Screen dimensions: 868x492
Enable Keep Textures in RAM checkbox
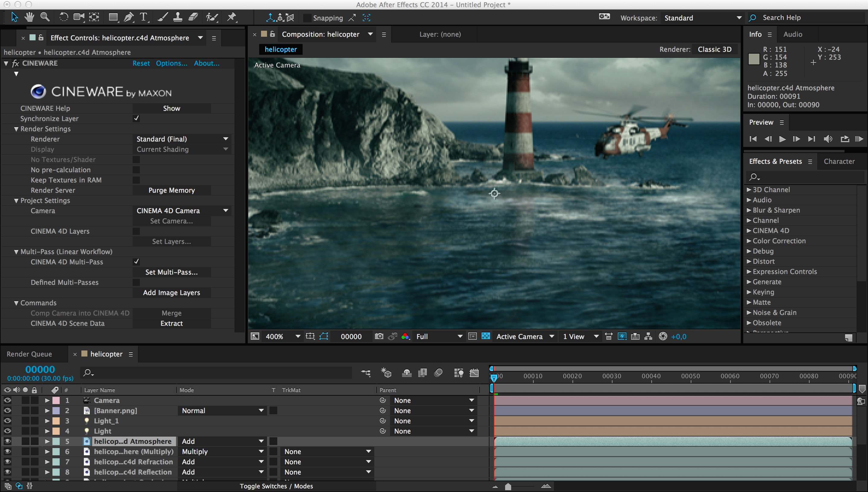pyautogui.click(x=136, y=180)
